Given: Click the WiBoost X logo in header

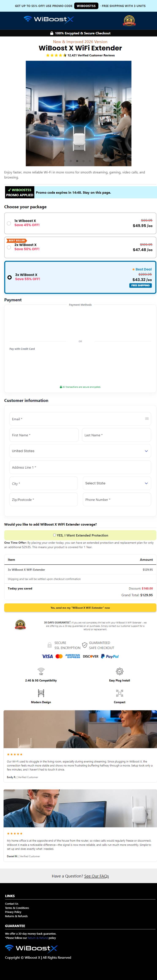Looking at the screenshot, I should click(48, 19).
